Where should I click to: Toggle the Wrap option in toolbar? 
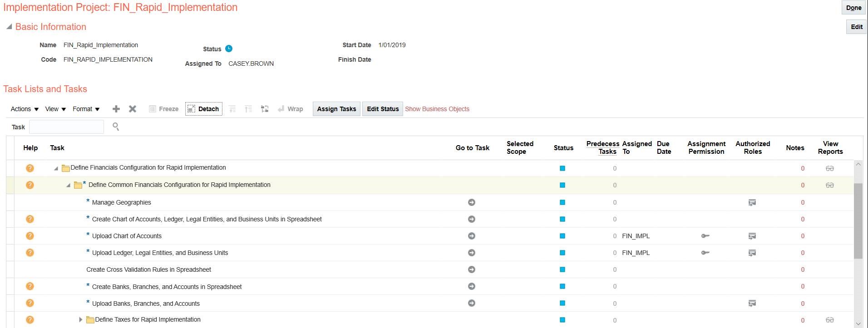pos(291,109)
